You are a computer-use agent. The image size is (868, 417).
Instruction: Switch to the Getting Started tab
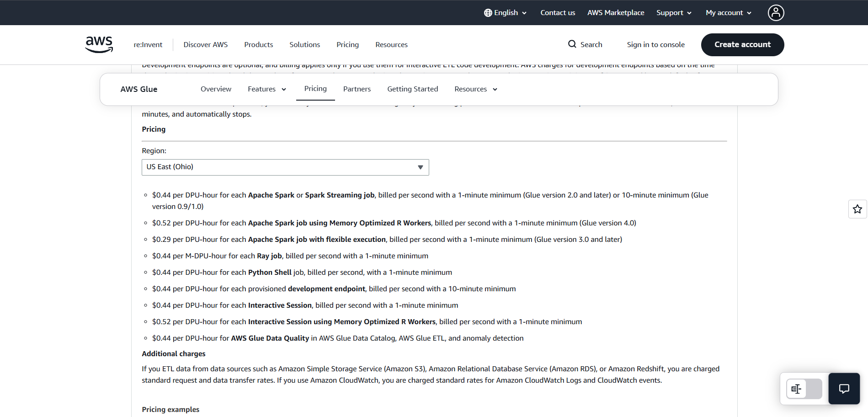pyautogui.click(x=413, y=89)
